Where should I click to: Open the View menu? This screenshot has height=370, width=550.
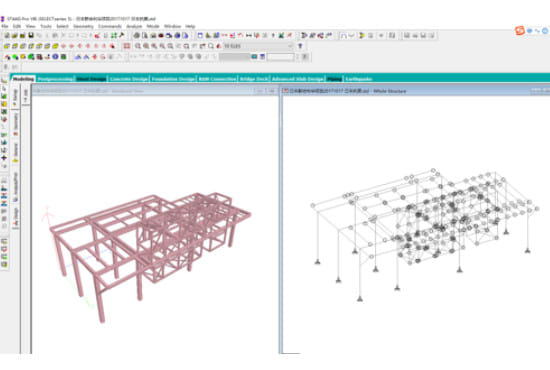[31, 26]
